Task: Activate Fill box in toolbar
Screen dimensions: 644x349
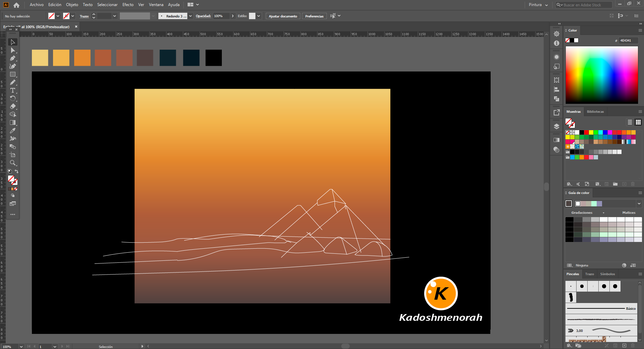Action: click(11, 179)
